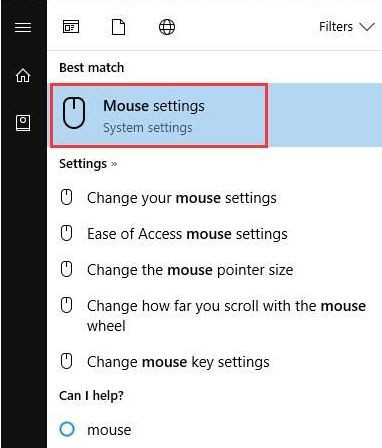Screen dimensions: 382x448
Task: Open the hamburger menu icon
Action: pos(23,27)
